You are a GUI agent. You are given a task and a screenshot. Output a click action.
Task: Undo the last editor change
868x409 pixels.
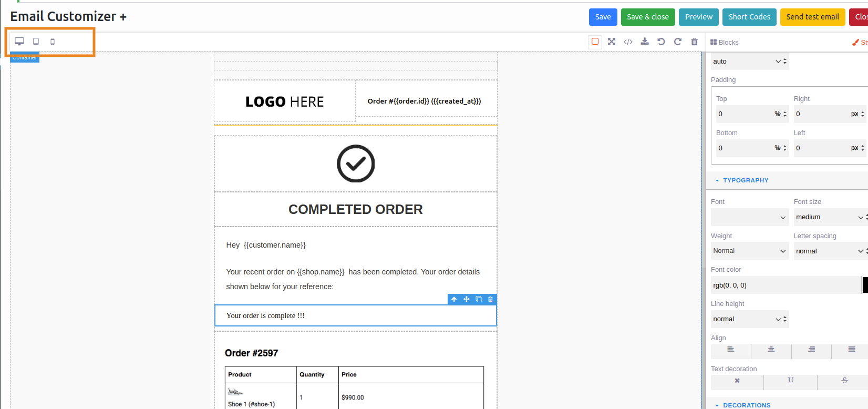coord(661,42)
